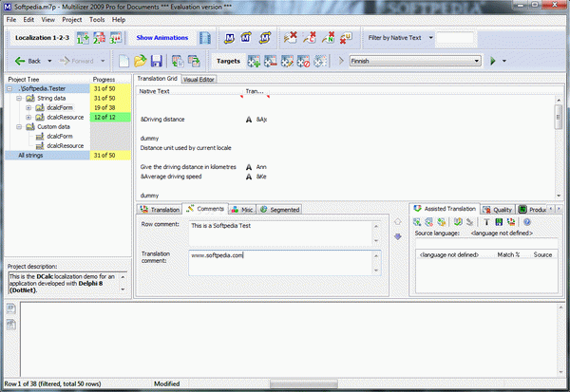Click the first icon in Assisted Translation toolbar

click(x=417, y=221)
